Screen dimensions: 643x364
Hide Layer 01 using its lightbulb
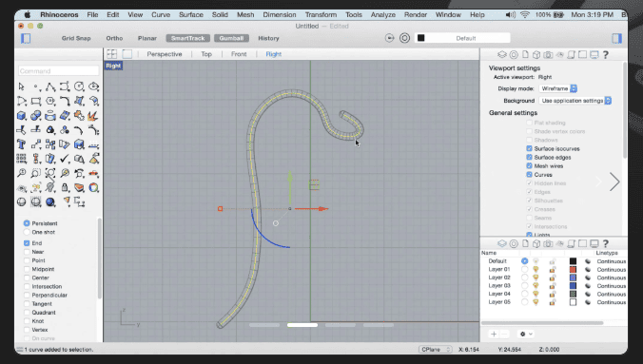536,269
